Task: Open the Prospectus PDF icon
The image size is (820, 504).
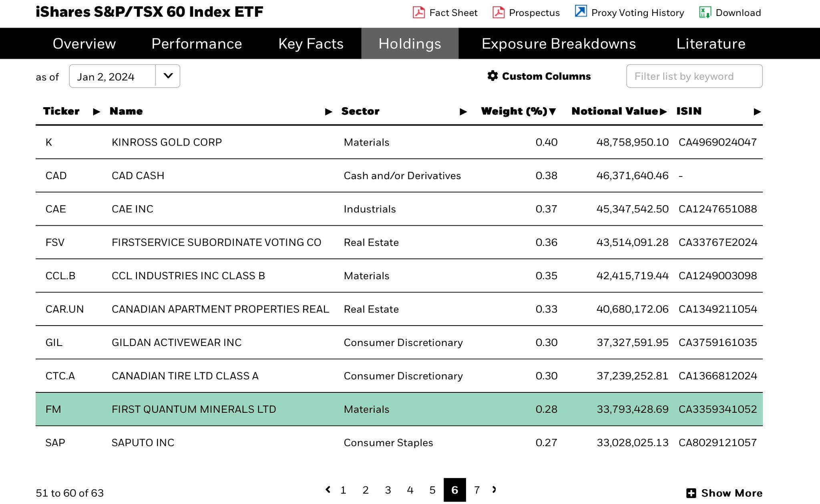Action: (x=498, y=12)
